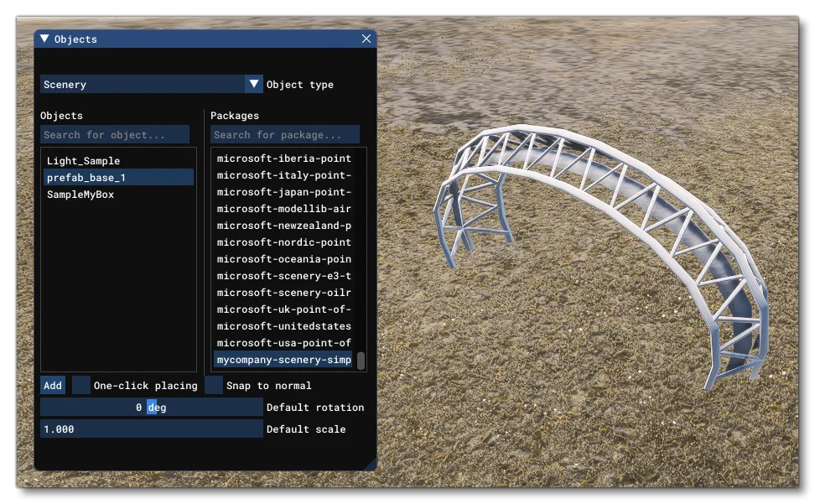Focus the Search for package field
The height and width of the screenshot is (504, 815).
[x=285, y=134]
